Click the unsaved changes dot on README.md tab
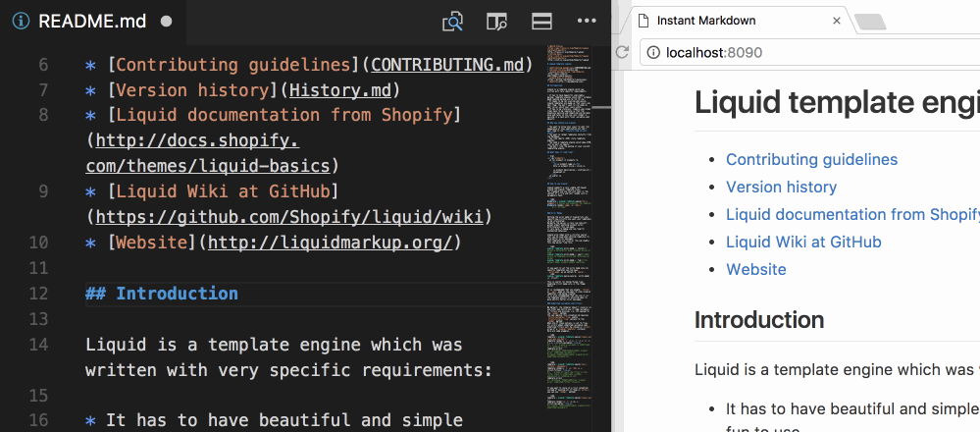Viewport: 980px width, 432px height. click(166, 21)
